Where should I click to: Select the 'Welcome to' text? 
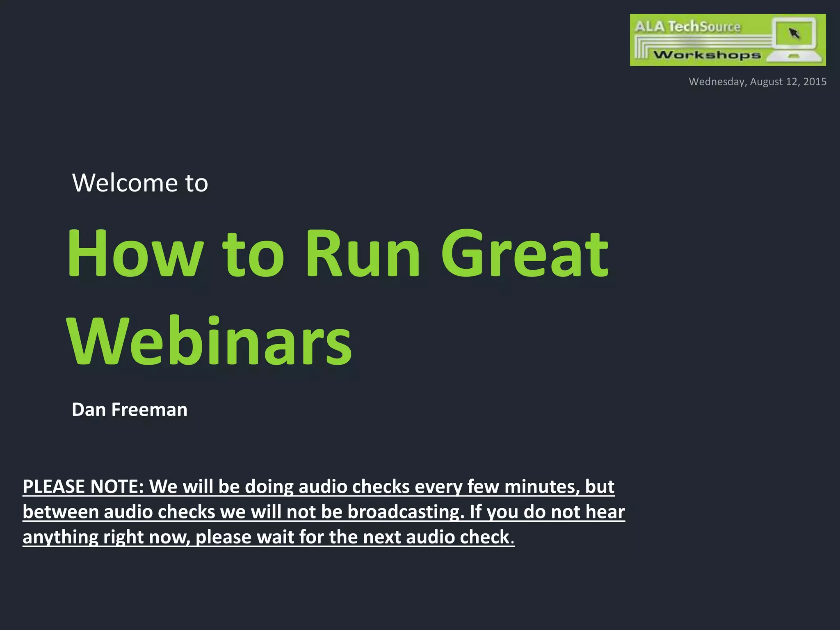click(140, 183)
